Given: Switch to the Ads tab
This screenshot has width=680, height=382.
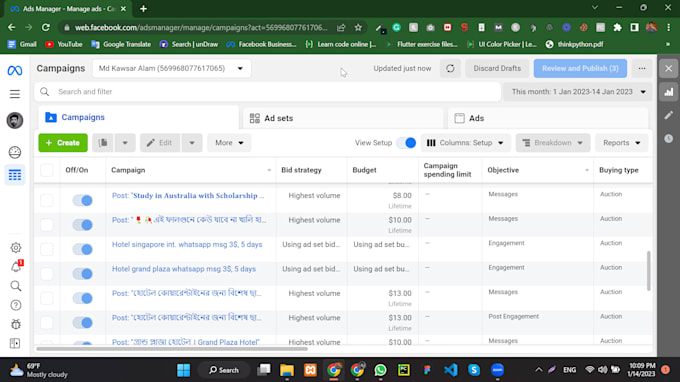Looking at the screenshot, I should (x=548, y=118).
